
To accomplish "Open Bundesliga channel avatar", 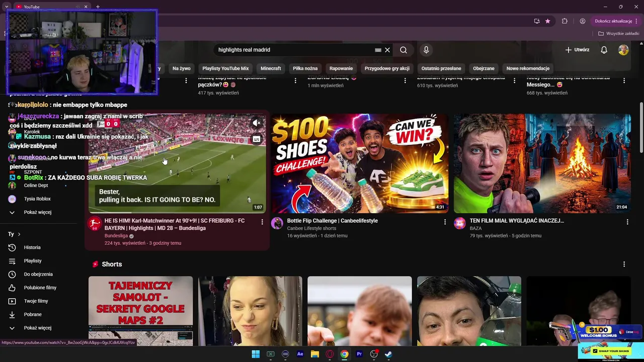I will tap(95, 224).
